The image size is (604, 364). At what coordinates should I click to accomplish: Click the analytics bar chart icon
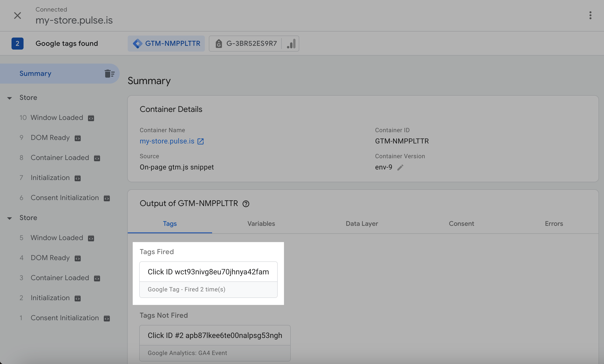(x=291, y=44)
